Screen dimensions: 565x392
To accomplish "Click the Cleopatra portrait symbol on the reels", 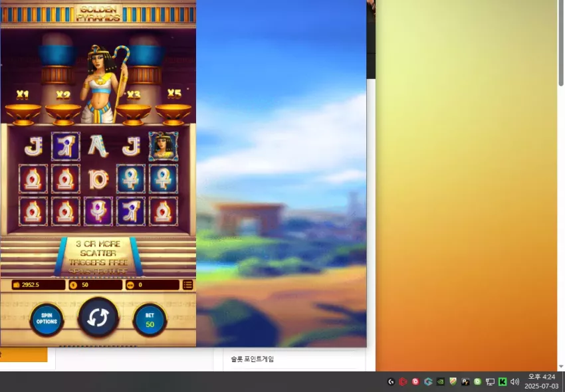I will (164, 146).
